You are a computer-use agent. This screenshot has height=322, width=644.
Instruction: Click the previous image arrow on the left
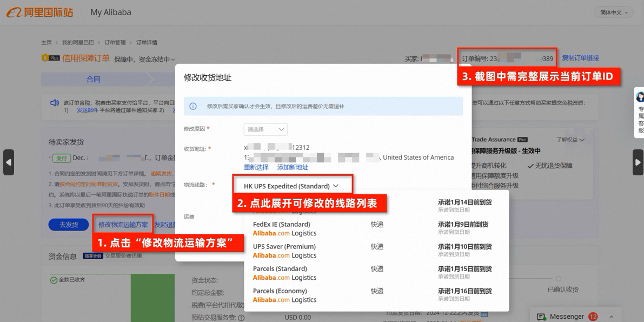pyautogui.click(x=9, y=162)
